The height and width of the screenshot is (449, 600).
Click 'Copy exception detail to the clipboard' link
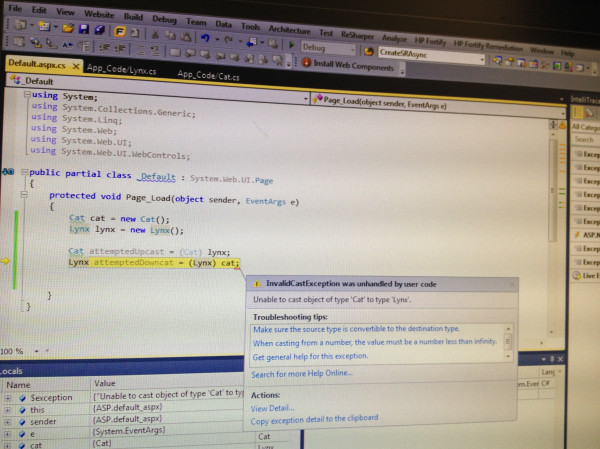(x=314, y=420)
